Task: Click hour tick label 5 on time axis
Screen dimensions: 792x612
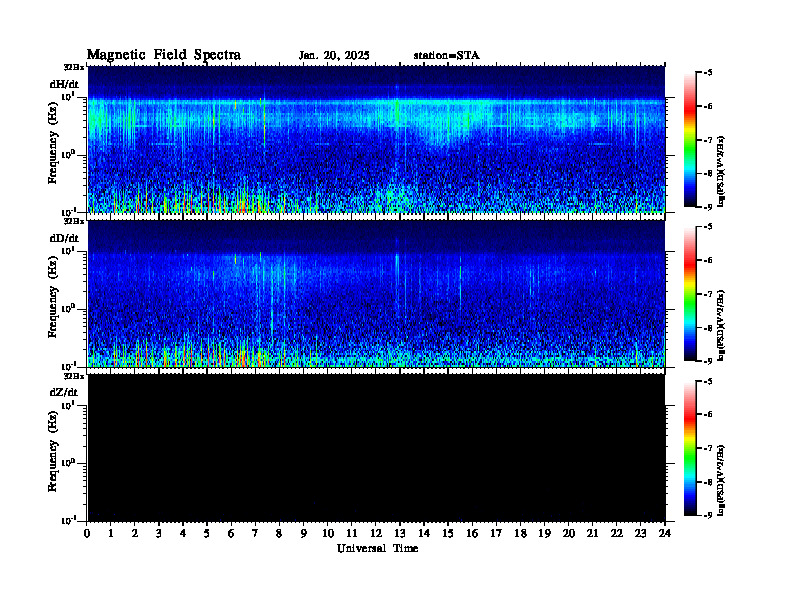Action: pos(207,533)
